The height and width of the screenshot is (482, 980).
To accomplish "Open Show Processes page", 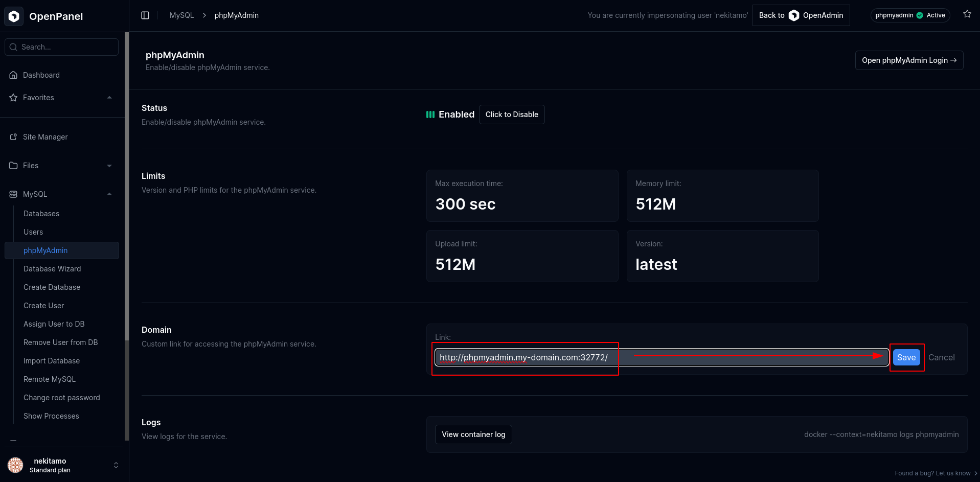I will [x=51, y=416].
